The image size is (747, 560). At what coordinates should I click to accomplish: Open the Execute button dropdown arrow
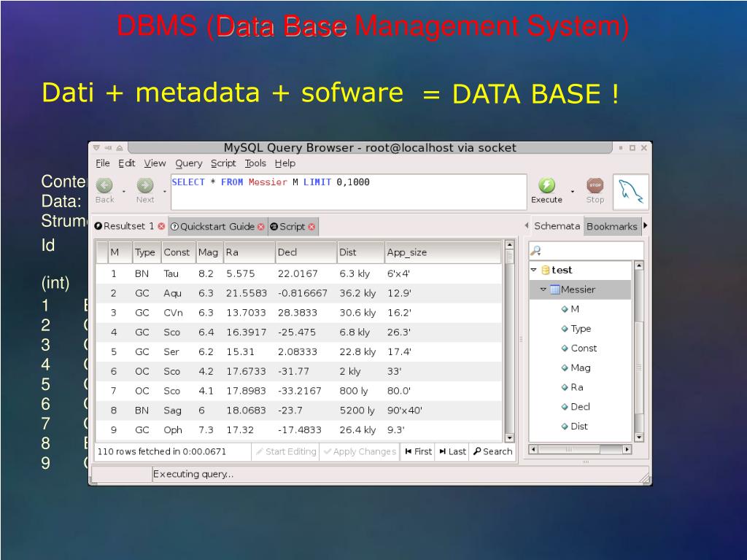(573, 192)
